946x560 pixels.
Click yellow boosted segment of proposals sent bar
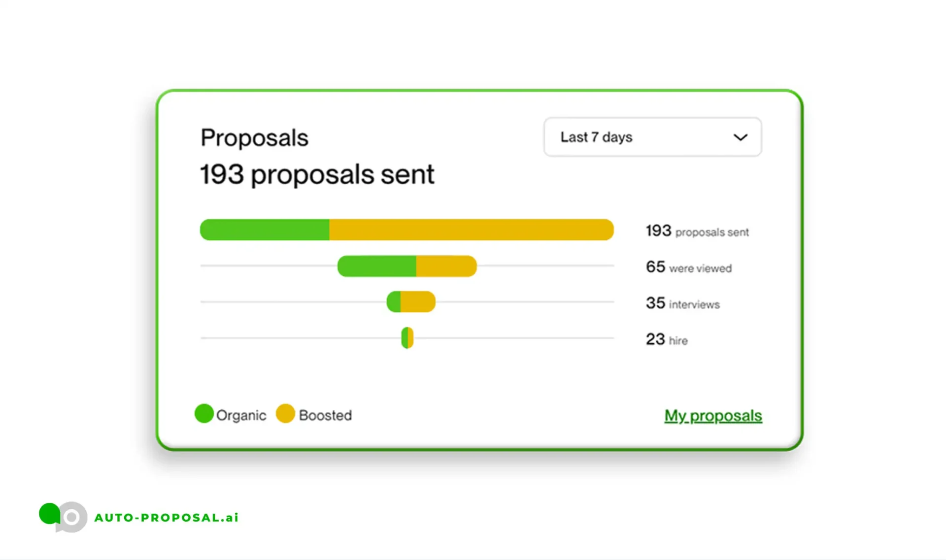(471, 230)
